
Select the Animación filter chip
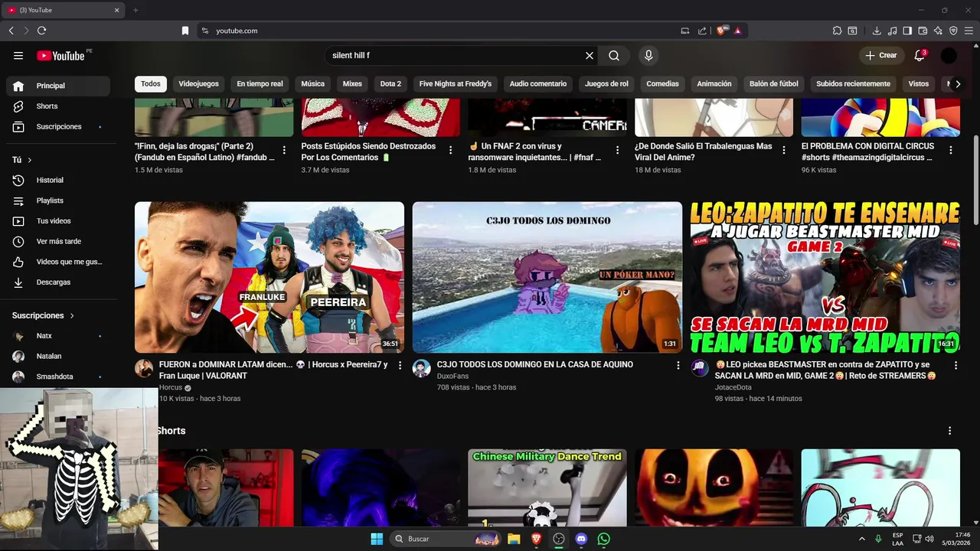click(x=714, y=84)
